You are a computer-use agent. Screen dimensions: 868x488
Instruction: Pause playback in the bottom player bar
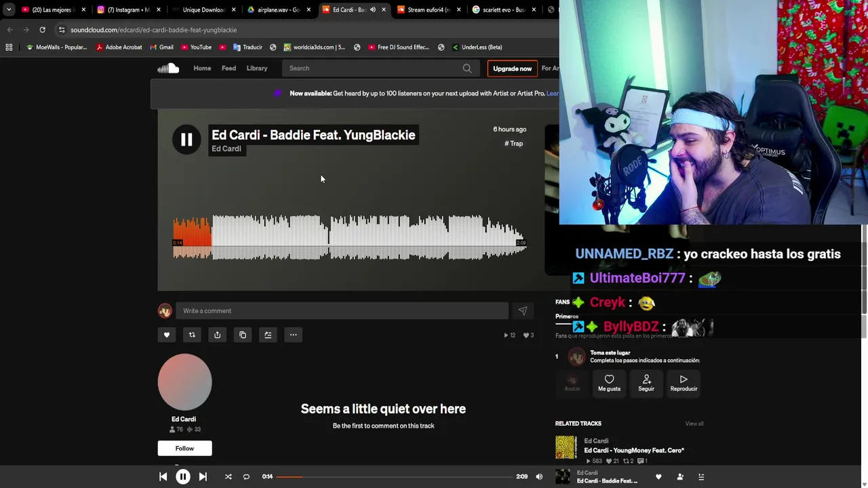[183, 476]
